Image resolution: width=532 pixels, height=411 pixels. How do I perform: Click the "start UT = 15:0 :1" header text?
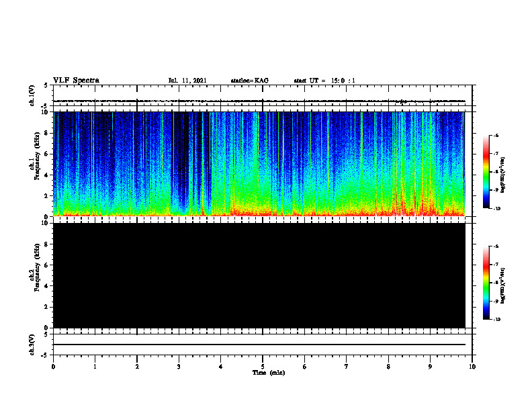pos(324,81)
